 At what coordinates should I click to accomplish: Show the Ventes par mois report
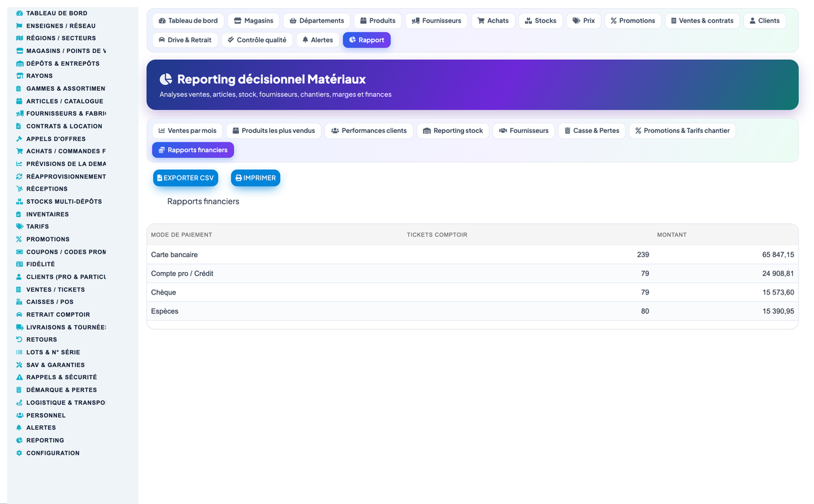tap(187, 130)
